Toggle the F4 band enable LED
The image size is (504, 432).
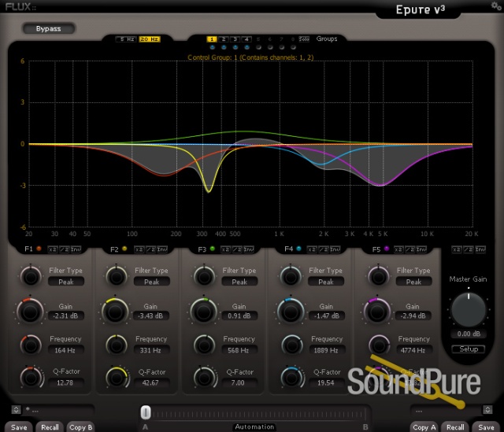tap(298, 249)
